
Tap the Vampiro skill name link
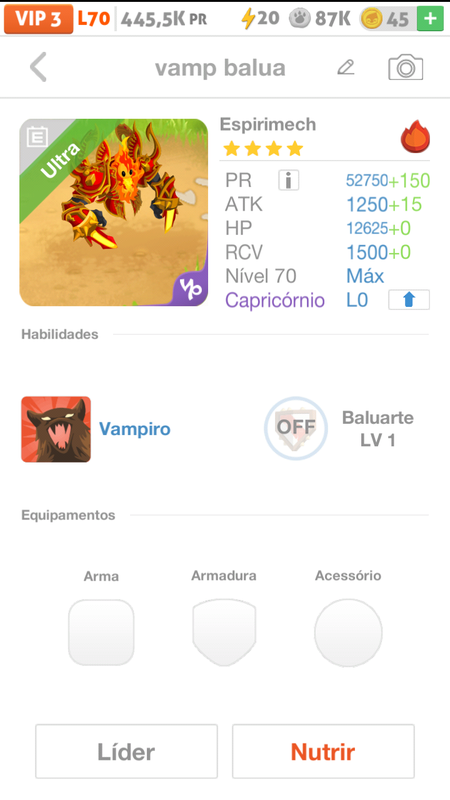[135, 429]
